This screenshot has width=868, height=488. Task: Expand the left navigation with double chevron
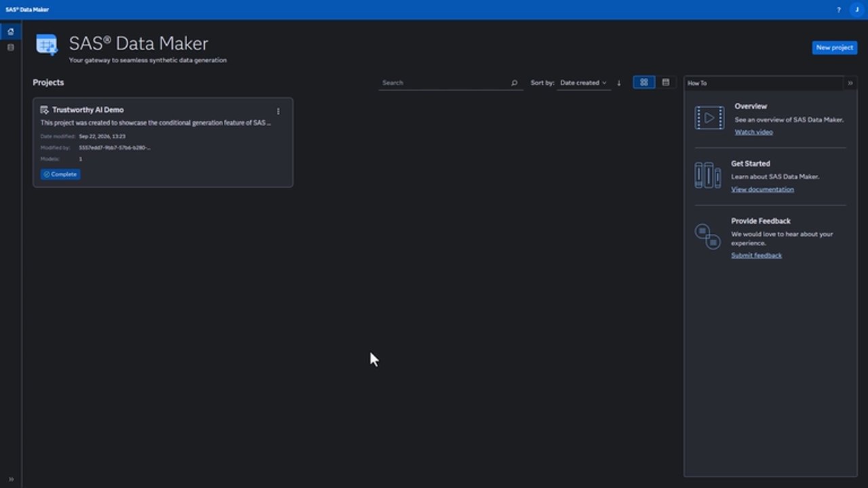click(10, 479)
